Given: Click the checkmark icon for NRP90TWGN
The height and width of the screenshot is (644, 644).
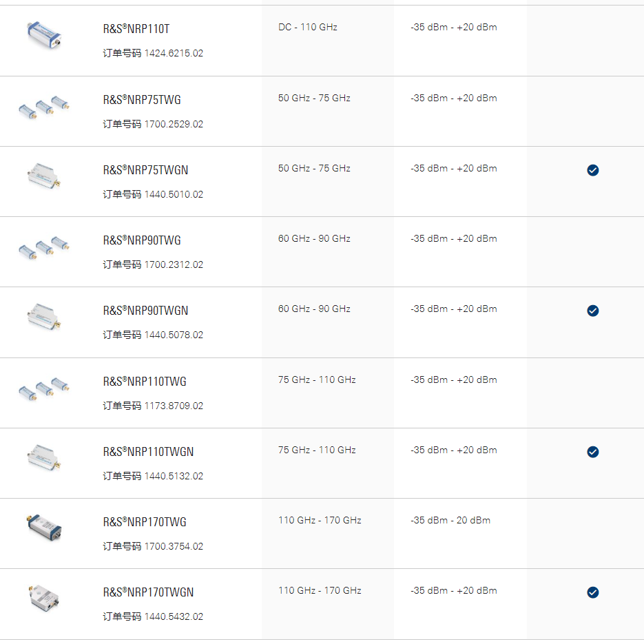Looking at the screenshot, I should tap(592, 311).
